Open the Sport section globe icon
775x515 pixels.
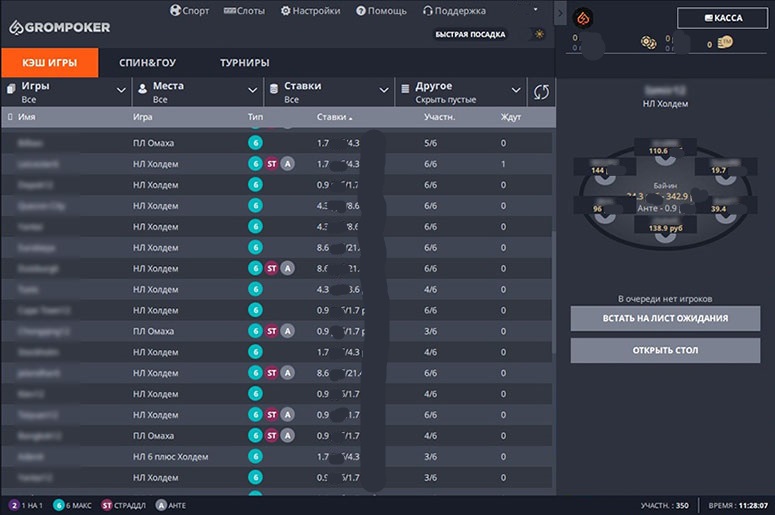[x=175, y=10]
